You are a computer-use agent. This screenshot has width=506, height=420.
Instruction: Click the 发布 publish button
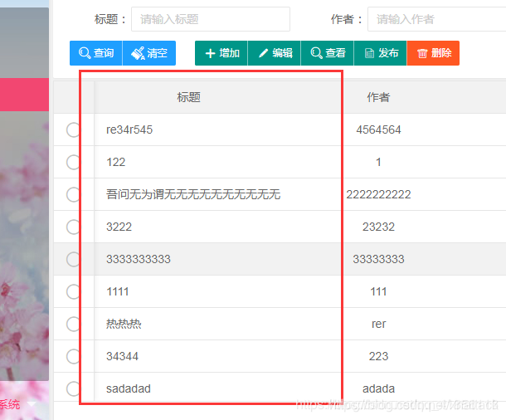click(x=381, y=53)
